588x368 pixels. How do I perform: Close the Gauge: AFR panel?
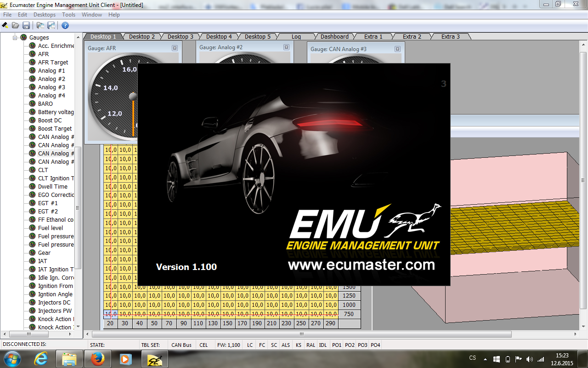[x=175, y=48]
